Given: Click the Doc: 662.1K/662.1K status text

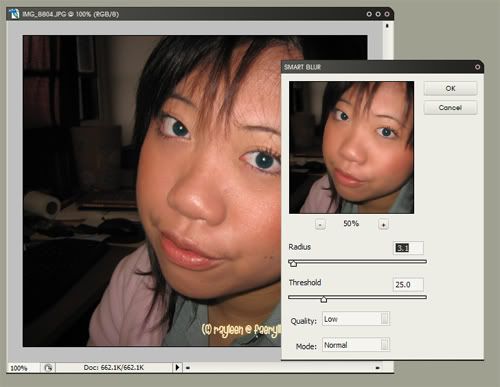Looking at the screenshot, I should coord(114,367).
